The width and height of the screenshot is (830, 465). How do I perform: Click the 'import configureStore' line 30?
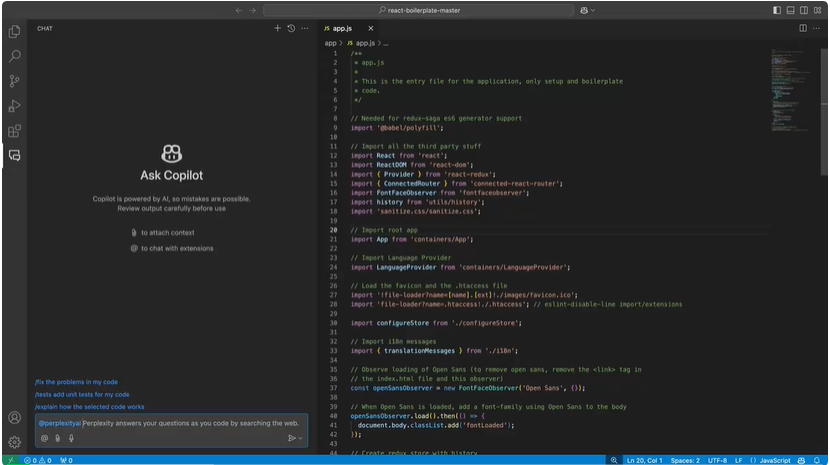click(x=436, y=323)
